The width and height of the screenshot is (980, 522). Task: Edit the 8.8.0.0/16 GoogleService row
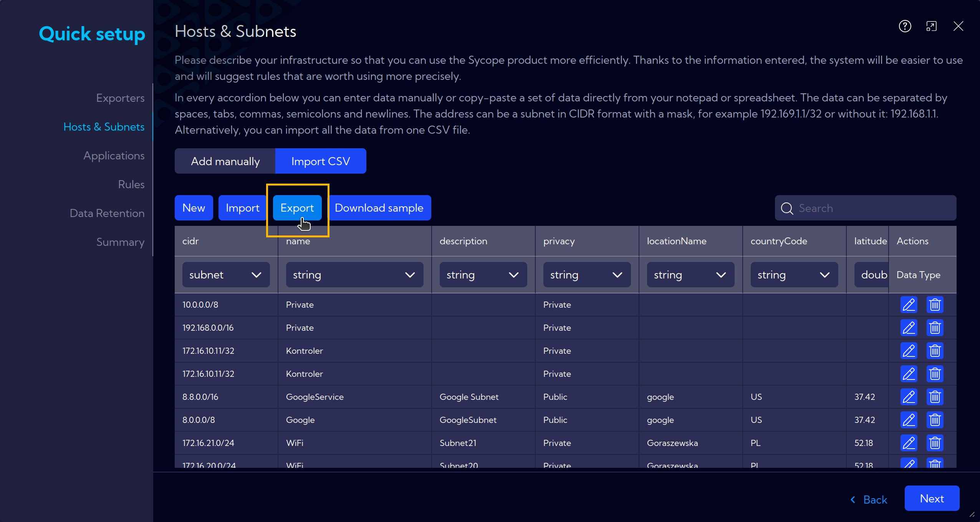tap(909, 397)
